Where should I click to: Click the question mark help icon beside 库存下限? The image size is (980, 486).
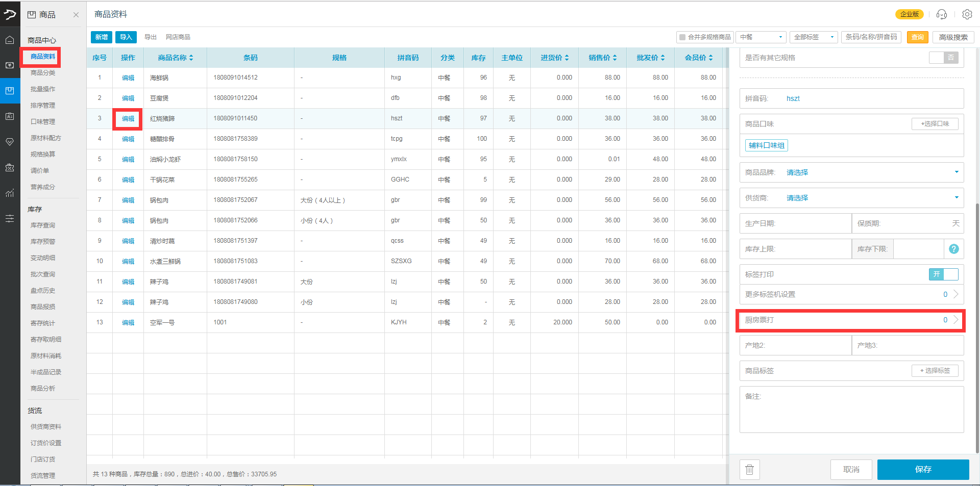(953, 249)
